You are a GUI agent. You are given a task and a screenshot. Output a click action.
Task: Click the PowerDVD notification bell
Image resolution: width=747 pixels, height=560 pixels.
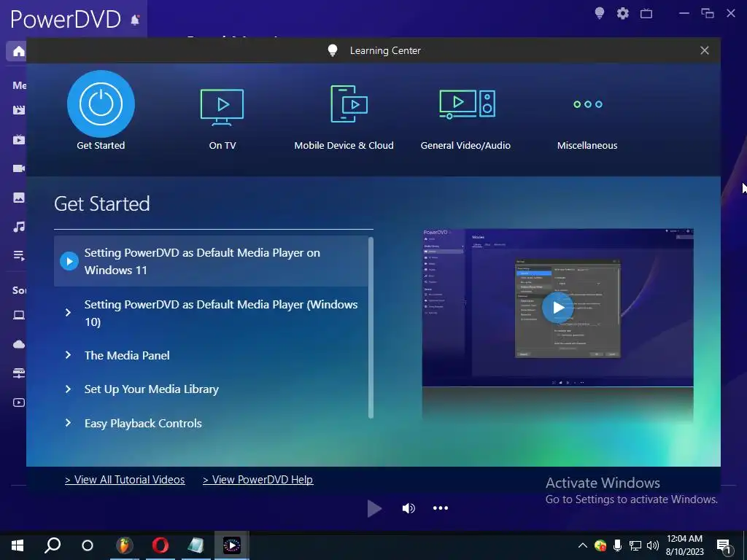pos(135,20)
